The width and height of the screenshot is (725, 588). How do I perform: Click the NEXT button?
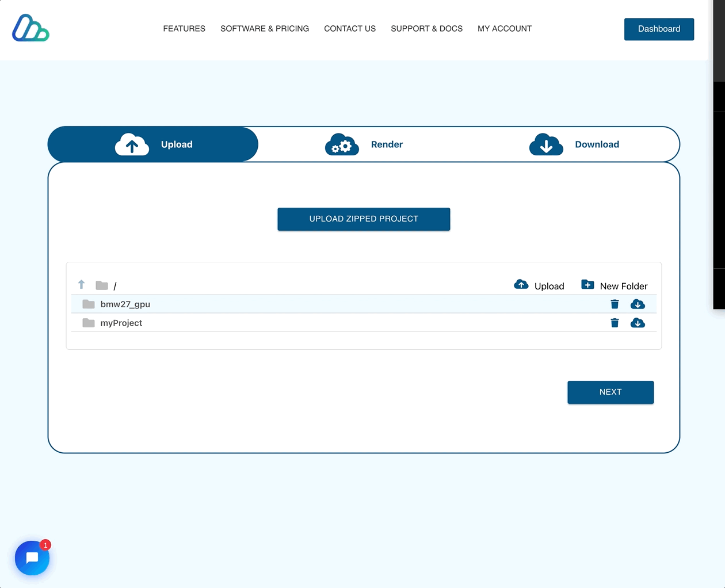pos(610,392)
